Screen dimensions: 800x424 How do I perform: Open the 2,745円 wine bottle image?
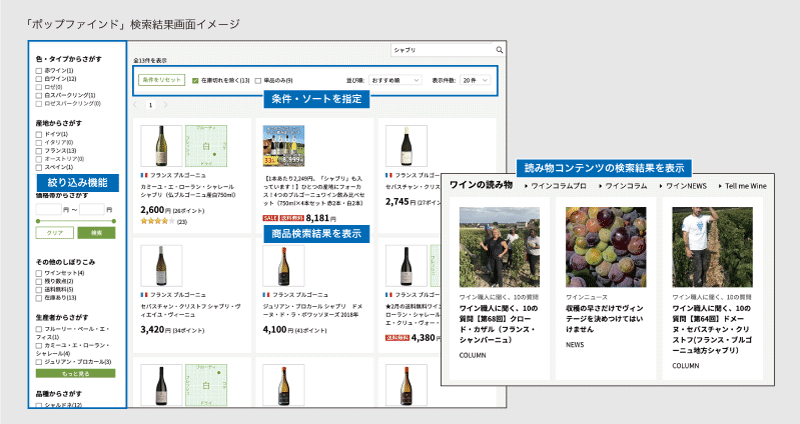point(406,146)
